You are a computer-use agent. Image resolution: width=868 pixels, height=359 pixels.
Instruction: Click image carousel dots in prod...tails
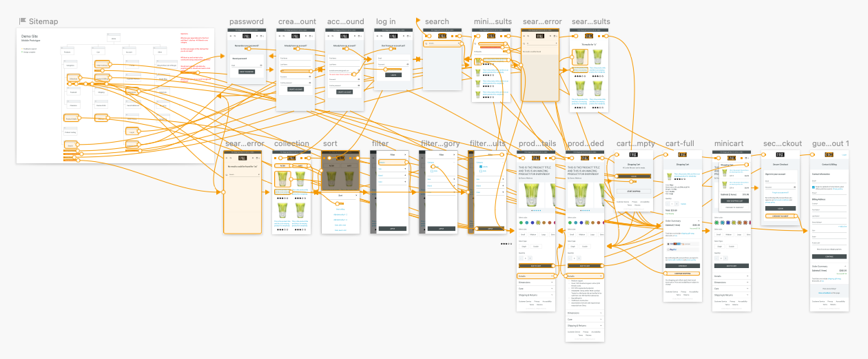tap(536, 210)
